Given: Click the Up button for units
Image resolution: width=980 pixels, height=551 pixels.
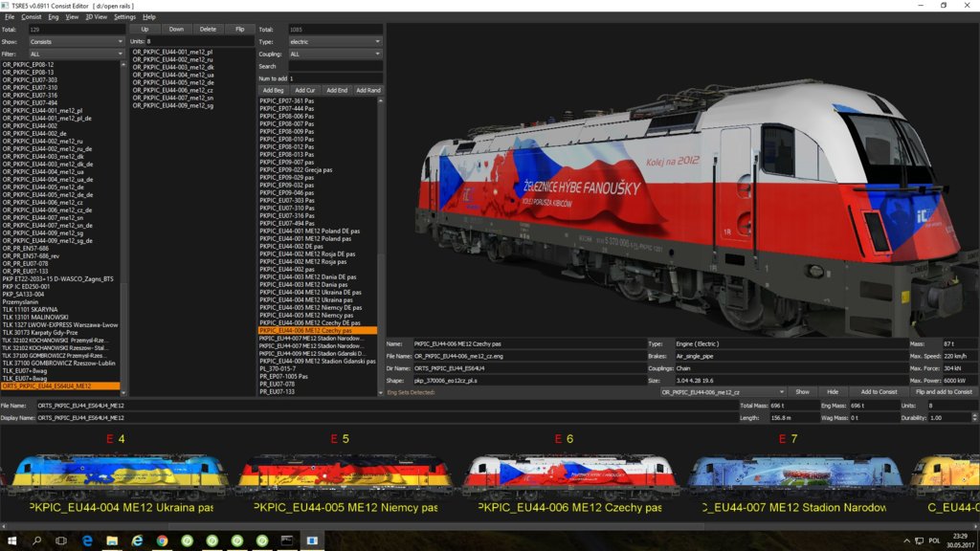Looking at the screenshot, I should tap(145, 30).
